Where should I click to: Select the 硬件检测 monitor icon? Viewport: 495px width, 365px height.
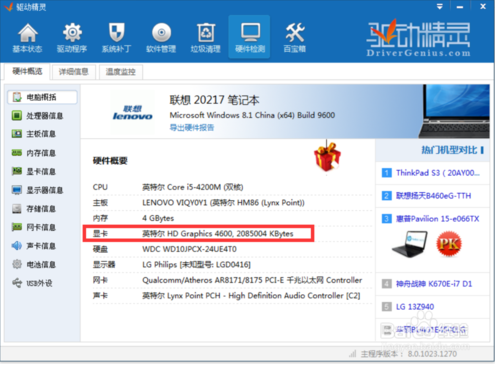[250, 37]
